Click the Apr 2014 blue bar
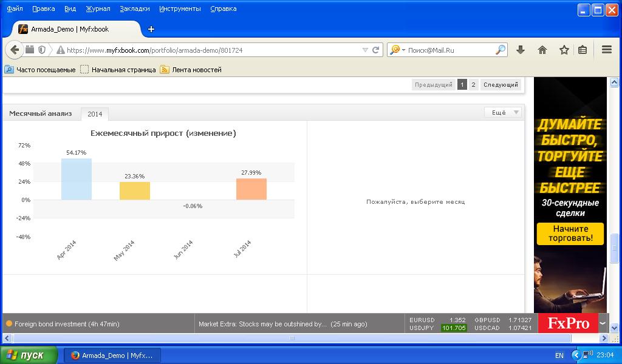622x364 pixels. point(76,179)
